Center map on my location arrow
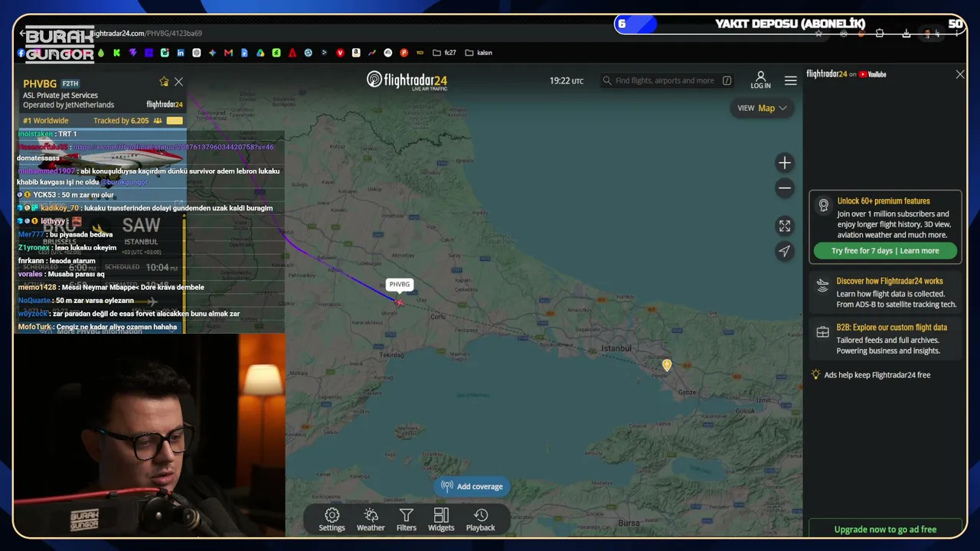 pyautogui.click(x=785, y=251)
